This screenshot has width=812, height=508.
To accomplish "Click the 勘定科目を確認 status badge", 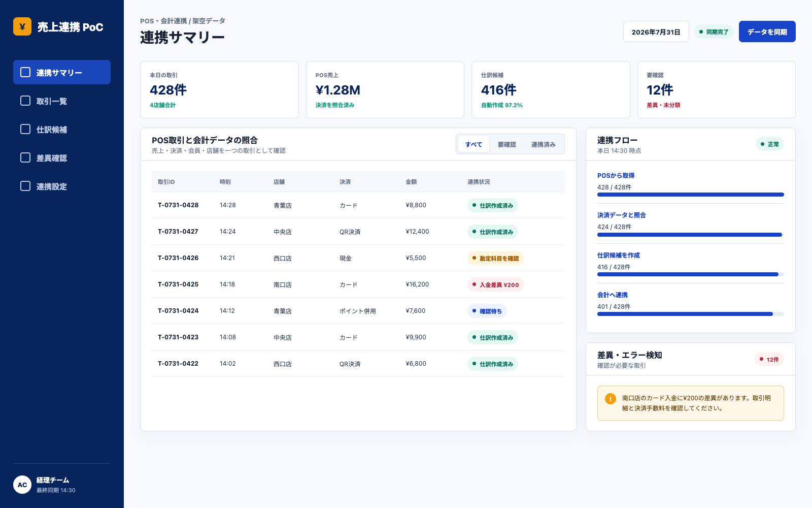I will pos(495,258).
